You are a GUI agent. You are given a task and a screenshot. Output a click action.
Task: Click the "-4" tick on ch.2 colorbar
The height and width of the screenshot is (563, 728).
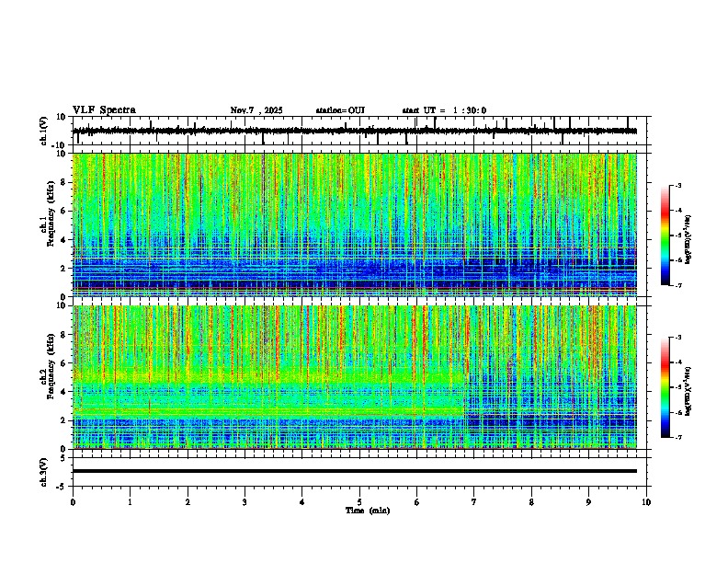coord(678,362)
